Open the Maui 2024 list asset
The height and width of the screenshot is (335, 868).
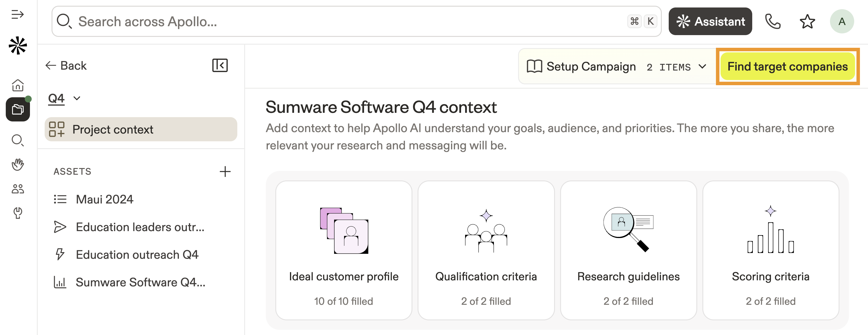[105, 199]
